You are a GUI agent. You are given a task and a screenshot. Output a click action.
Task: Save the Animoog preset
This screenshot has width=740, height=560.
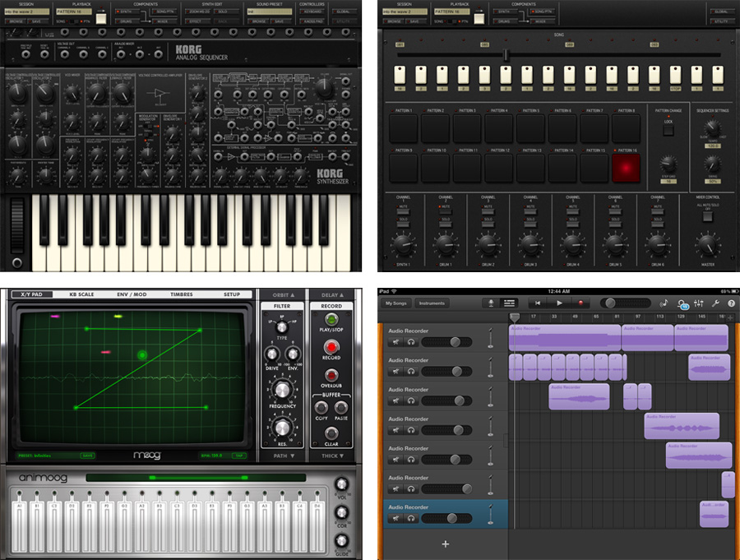coord(88,456)
